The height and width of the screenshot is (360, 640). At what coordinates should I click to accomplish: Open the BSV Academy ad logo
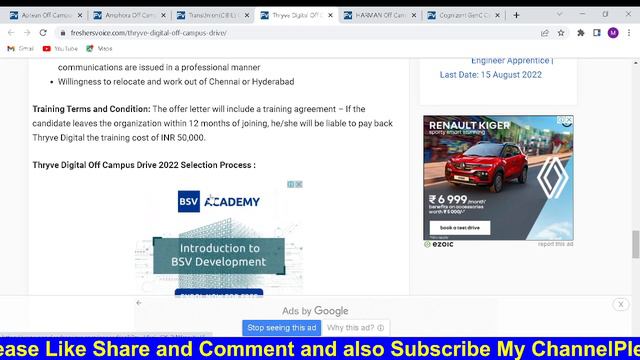click(219, 201)
